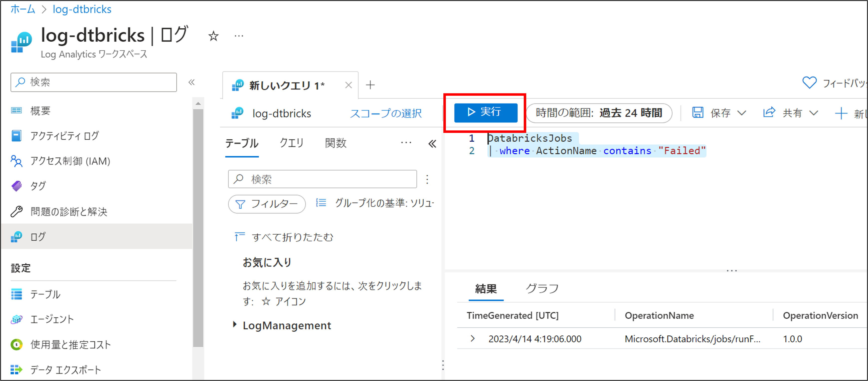Screen dimensions: 868x381
Task: Add a new query tab with plus icon
Action: coord(370,85)
